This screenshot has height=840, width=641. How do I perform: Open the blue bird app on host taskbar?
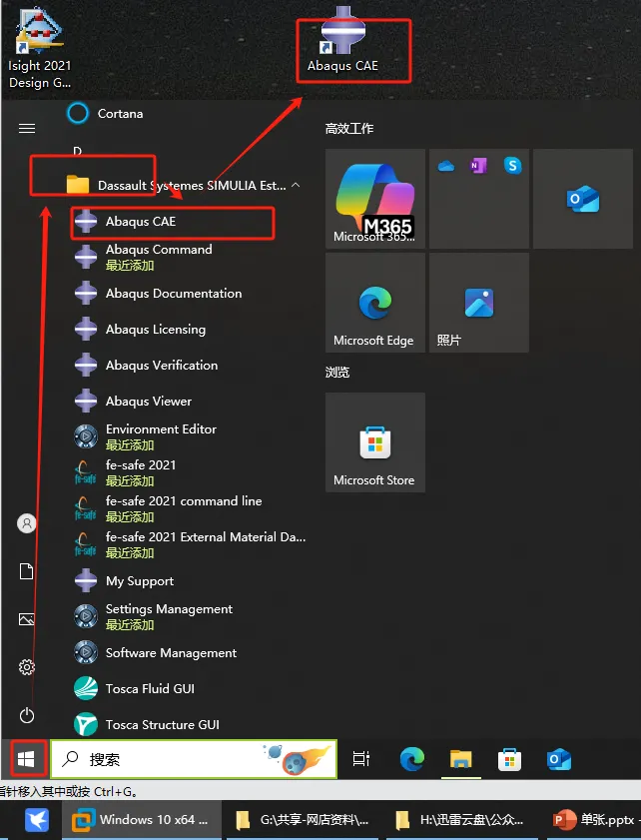(37, 820)
